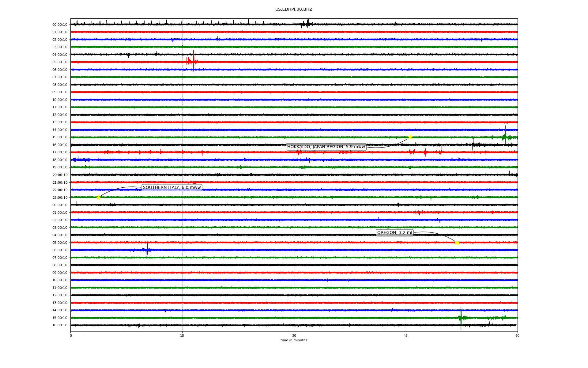Image resolution: width=588 pixels, height=368 pixels.
Task: Select the HOKKAIDO, JAPAN REGION 5.9 mww label
Action: tap(326, 147)
